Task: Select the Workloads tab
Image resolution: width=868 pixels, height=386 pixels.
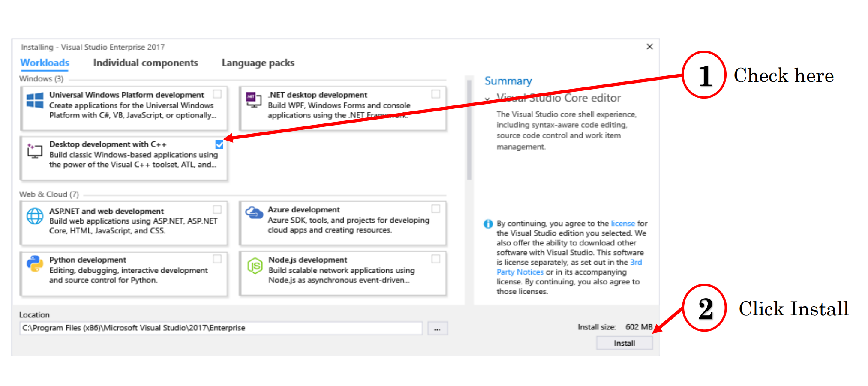Action: (44, 63)
